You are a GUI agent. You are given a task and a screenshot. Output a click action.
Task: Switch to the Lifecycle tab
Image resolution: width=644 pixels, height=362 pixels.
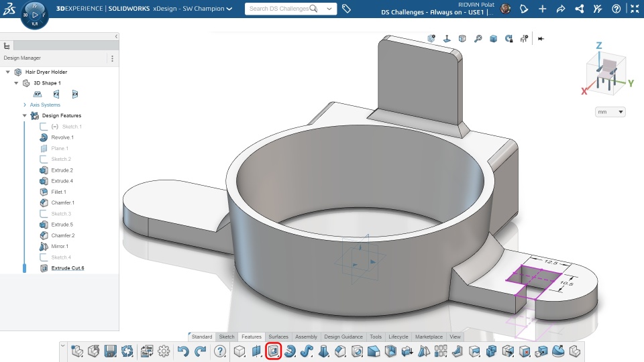398,337
